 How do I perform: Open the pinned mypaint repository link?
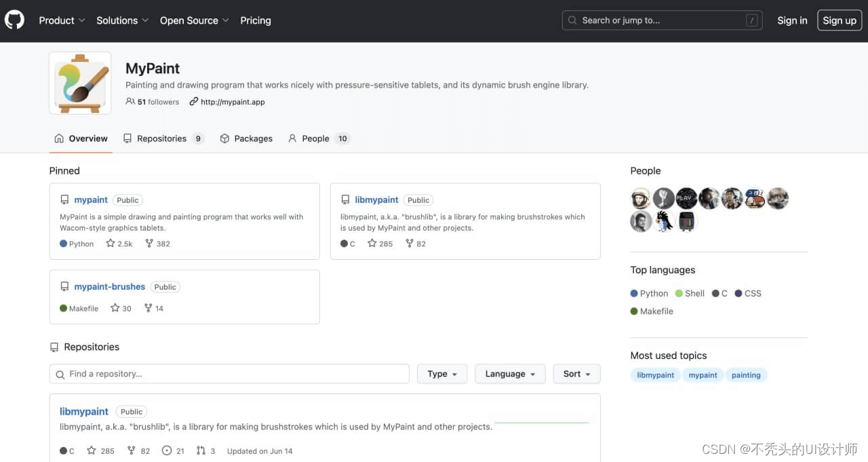91,200
